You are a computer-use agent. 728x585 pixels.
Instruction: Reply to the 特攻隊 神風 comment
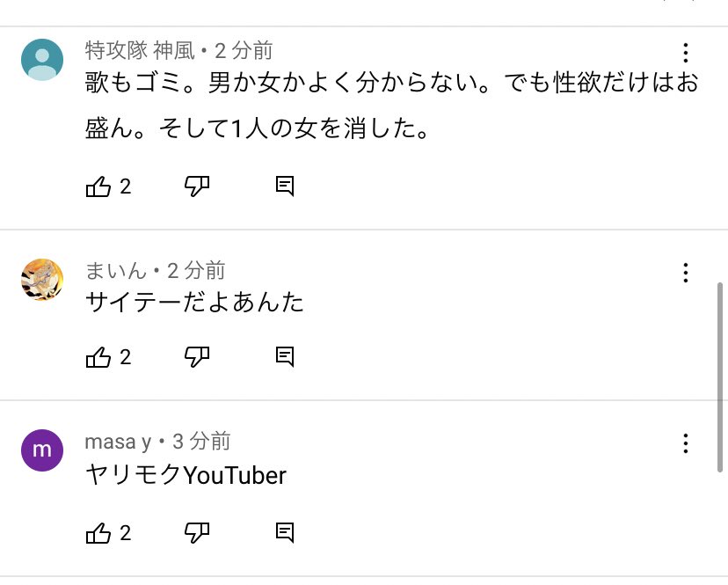284,186
